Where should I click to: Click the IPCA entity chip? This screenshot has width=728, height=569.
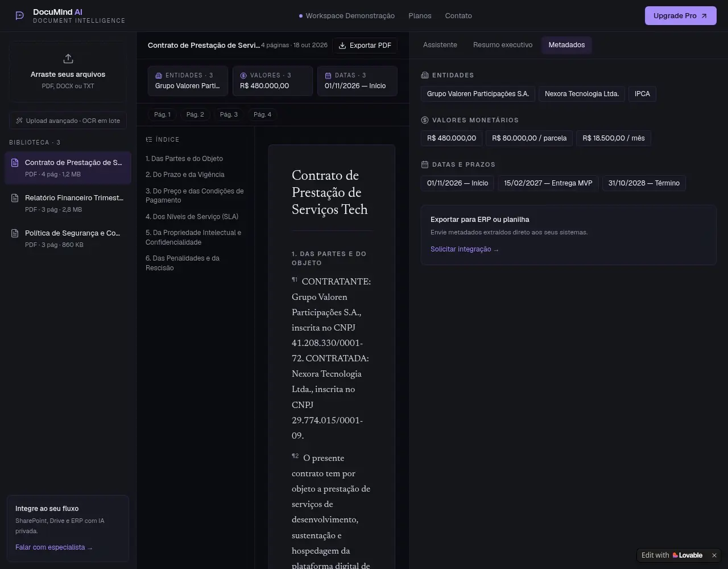tap(642, 94)
